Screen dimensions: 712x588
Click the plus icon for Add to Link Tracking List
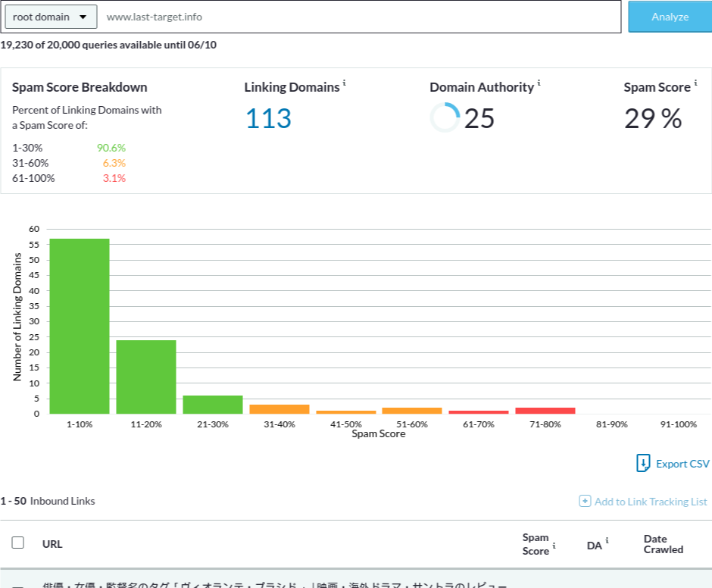coord(584,501)
